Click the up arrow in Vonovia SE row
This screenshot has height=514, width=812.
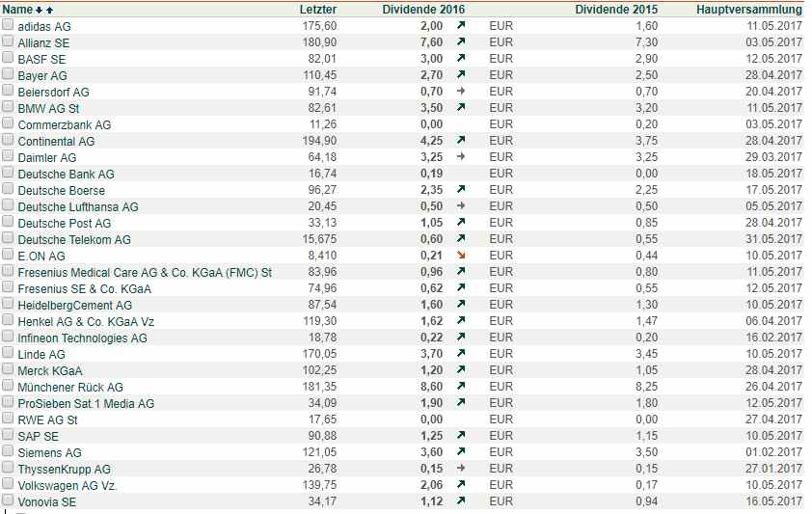(x=461, y=501)
